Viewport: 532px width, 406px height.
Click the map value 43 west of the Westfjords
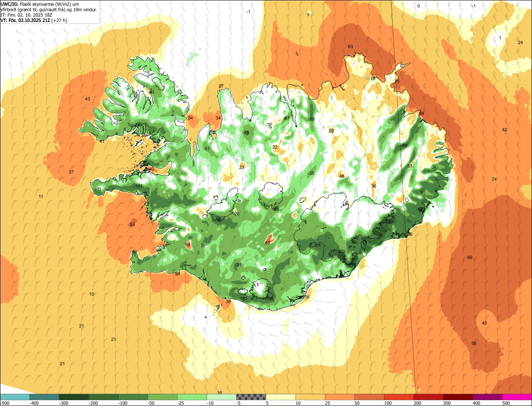coord(87,99)
